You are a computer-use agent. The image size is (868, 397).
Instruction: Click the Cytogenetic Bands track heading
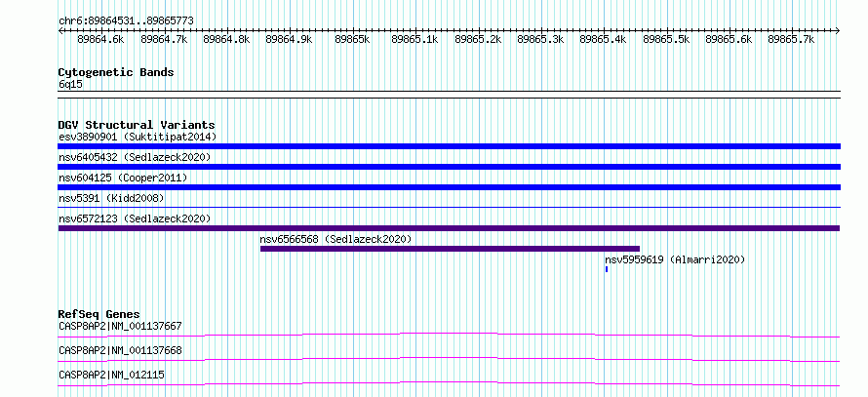[116, 72]
